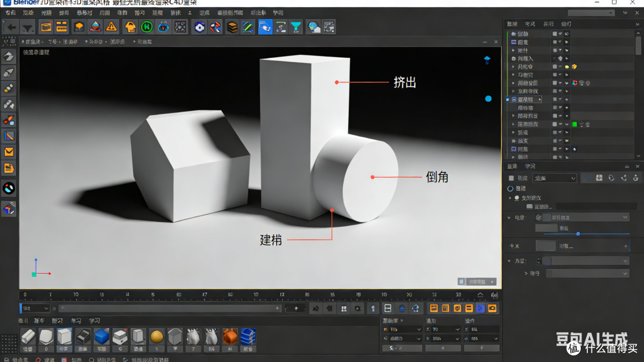Screen dimensions: 644x362
Task: Click the globe toolbar icon
Action: click(x=314, y=27)
